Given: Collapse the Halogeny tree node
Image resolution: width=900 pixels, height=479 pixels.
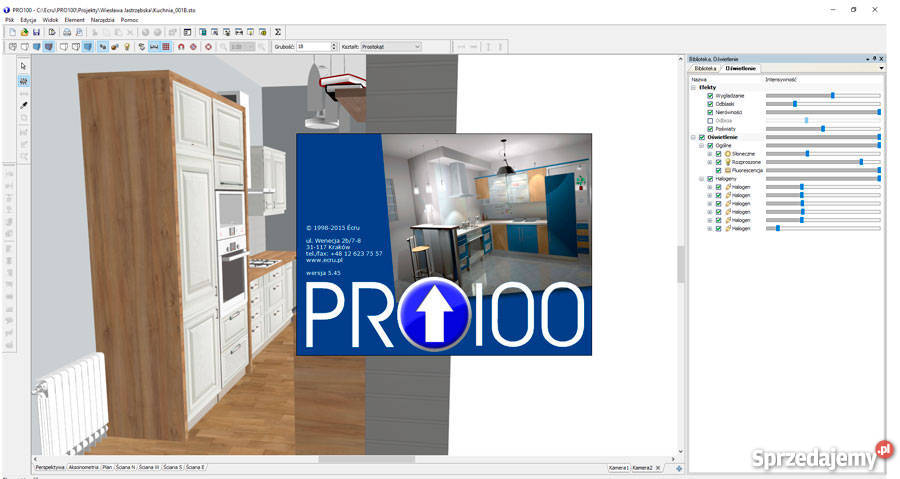Looking at the screenshot, I should [x=701, y=179].
